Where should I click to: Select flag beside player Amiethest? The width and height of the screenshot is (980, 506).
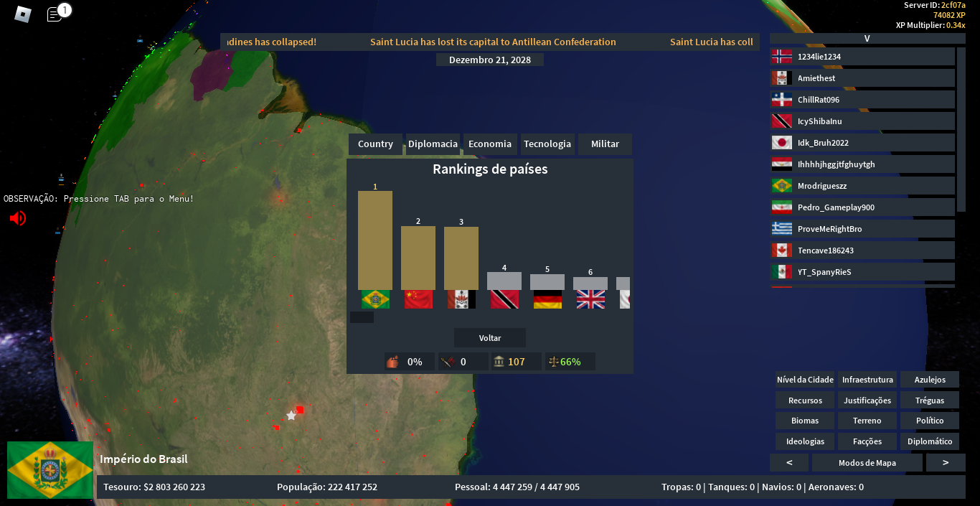point(781,78)
